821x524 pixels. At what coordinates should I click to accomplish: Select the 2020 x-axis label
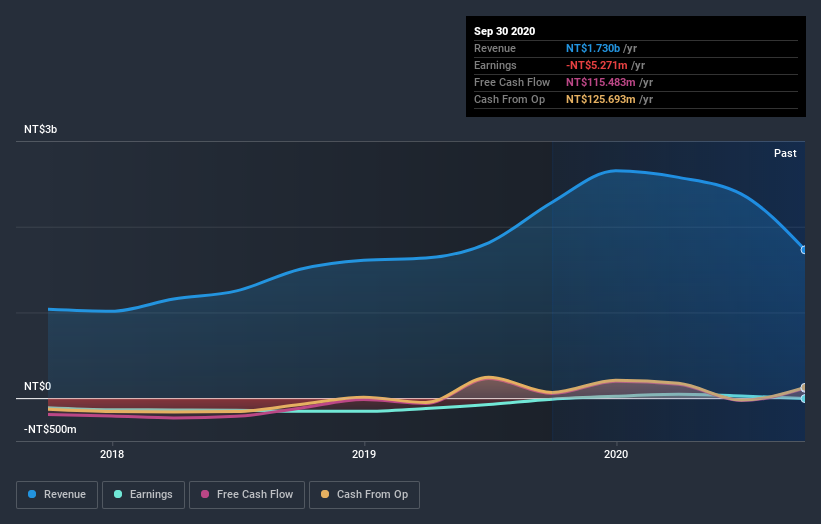click(x=616, y=454)
